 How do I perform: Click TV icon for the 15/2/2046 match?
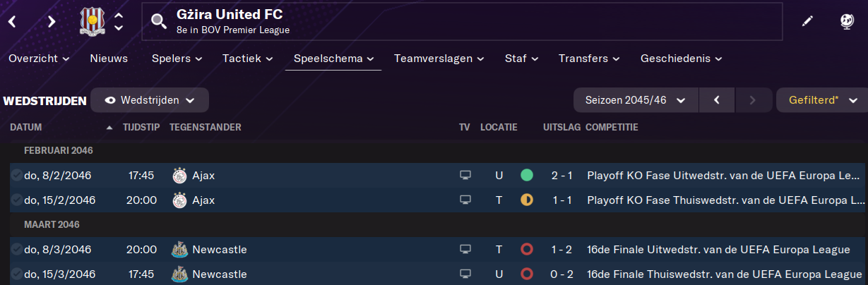pos(465,200)
